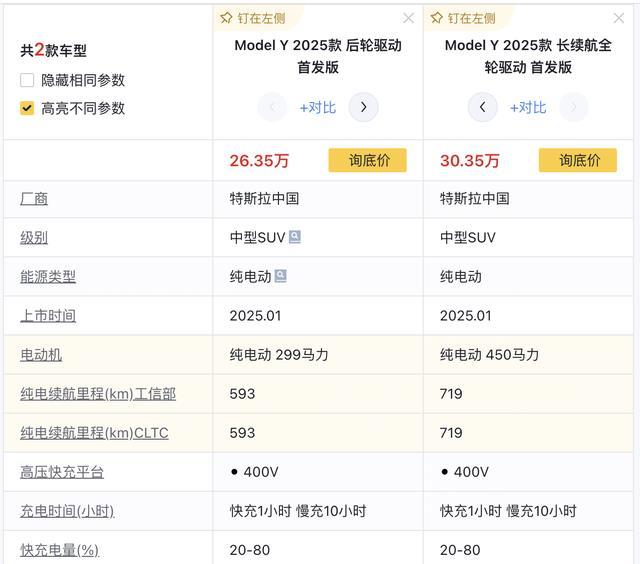Click 共2款车型 heading

(53, 50)
